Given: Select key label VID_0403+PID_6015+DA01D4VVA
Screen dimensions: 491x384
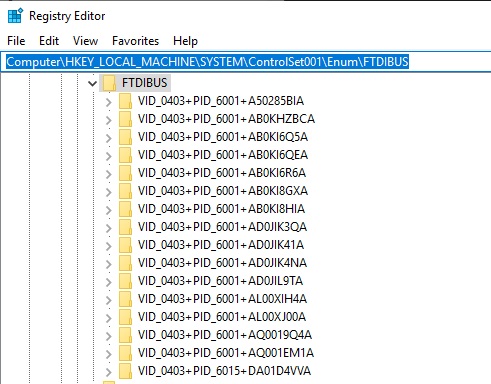Looking at the screenshot, I should (x=224, y=371).
